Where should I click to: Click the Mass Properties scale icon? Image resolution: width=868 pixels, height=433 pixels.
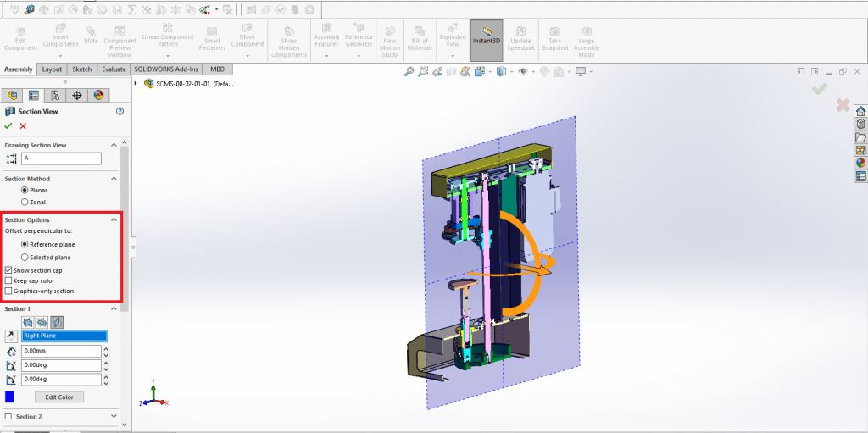44,9
